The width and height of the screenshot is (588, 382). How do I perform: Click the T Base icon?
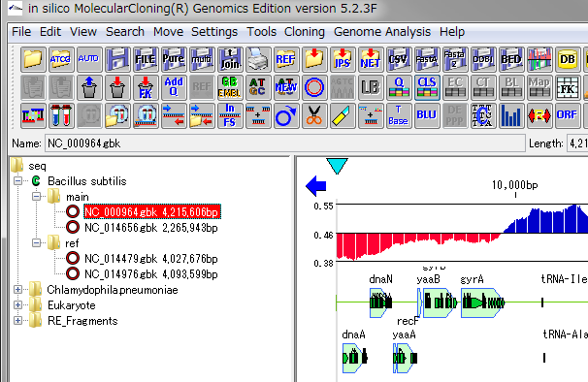pos(399,115)
